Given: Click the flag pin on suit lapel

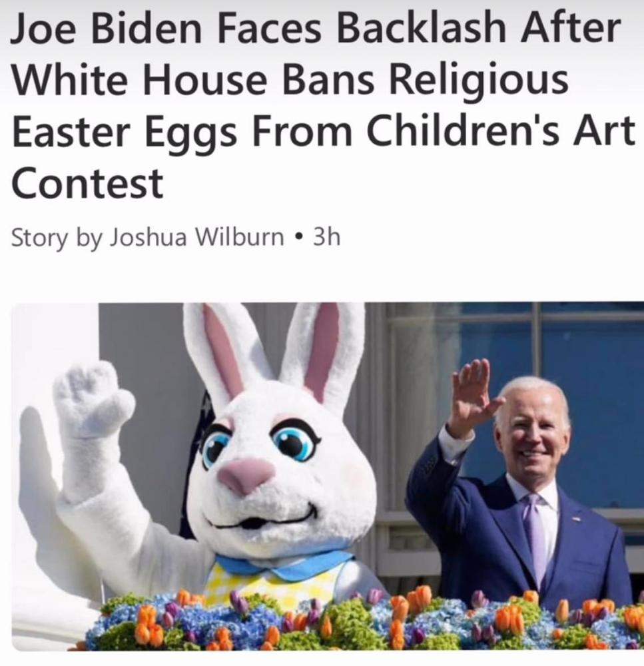Looking at the screenshot, I should click(x=576, y=519).
